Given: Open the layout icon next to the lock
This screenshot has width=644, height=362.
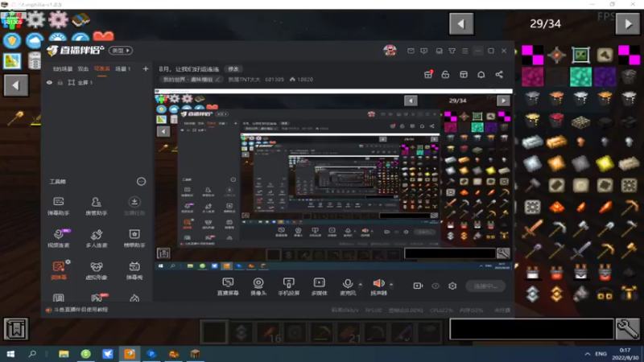Looking at the screenshot, I should pyautogui.click(x=464, y=74).
